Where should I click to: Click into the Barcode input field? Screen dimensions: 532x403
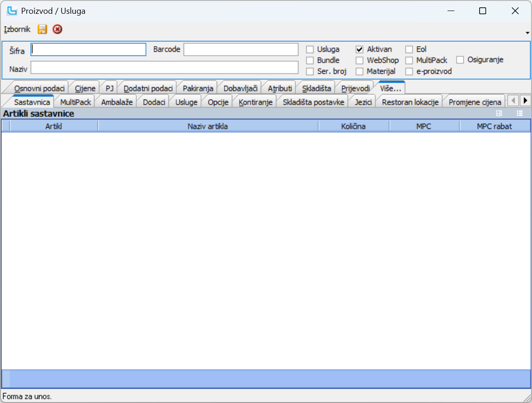point(241,49)
